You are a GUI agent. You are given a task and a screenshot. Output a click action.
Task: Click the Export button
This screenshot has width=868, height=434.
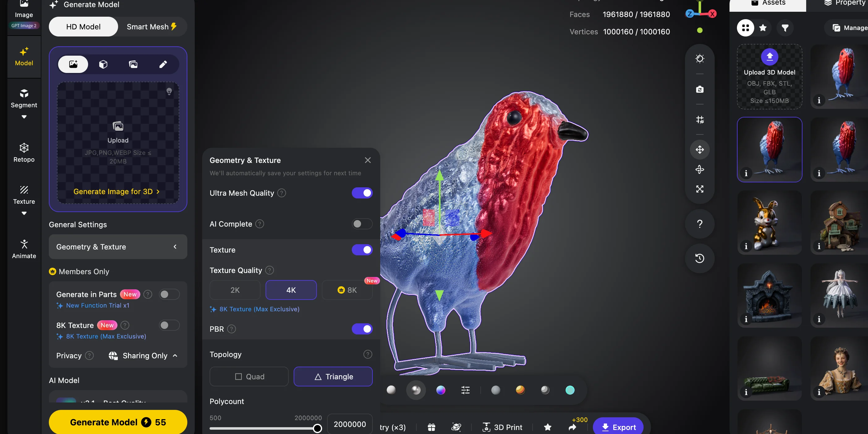[618, 427]
